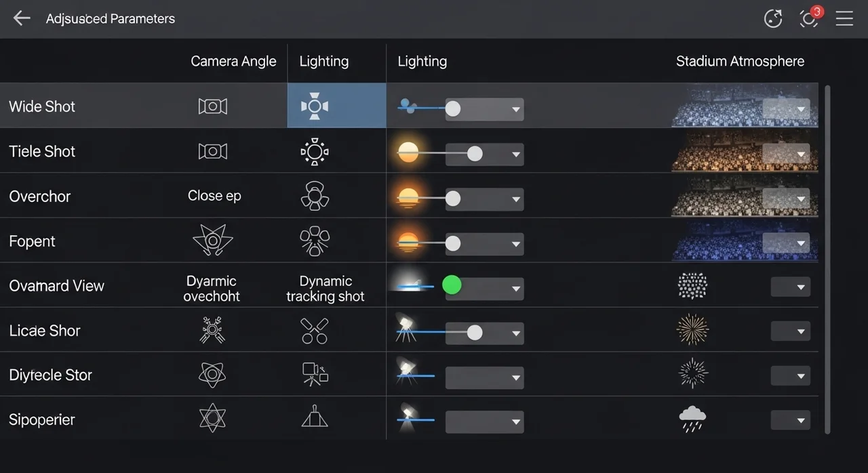Select the rain cloud icon in Sipoperier row
The height and width of the screenshot is (473, 868).
pyautogui.click(x=692, y=419)
